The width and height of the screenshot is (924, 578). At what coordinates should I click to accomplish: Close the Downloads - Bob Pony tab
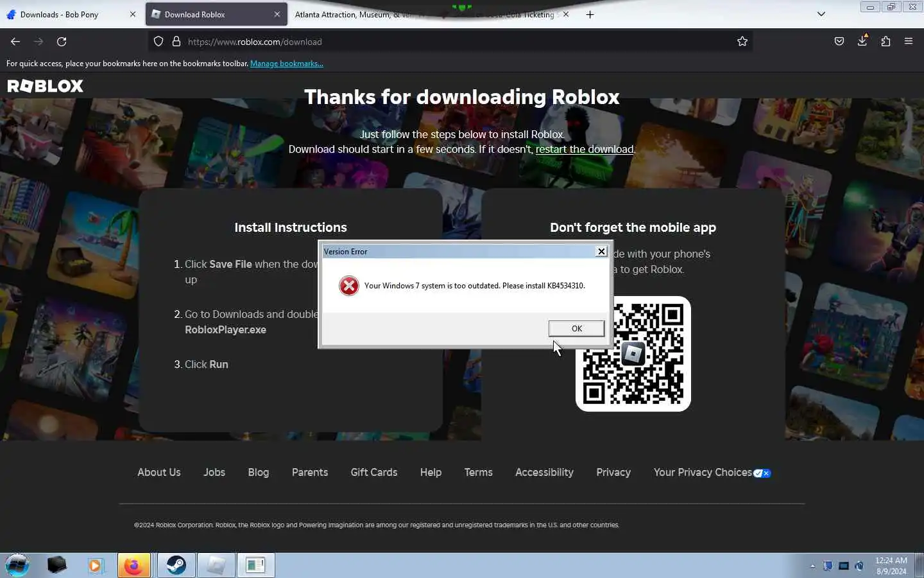coord(133,14)
